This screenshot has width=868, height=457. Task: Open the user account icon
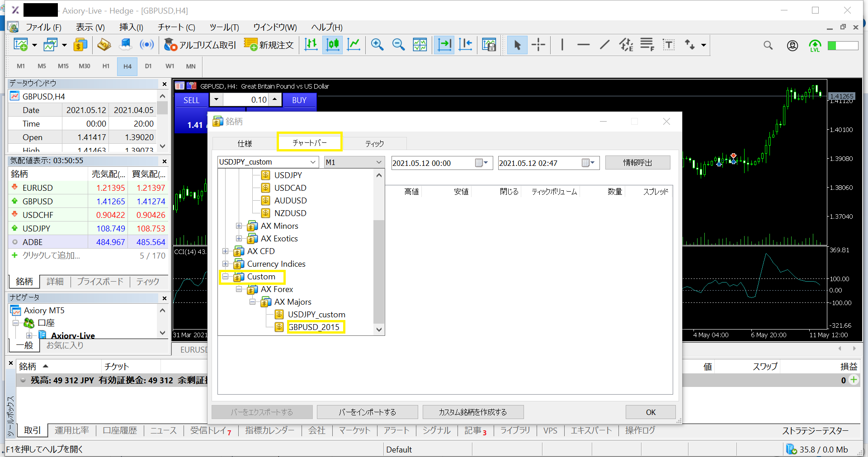point(792,45)
